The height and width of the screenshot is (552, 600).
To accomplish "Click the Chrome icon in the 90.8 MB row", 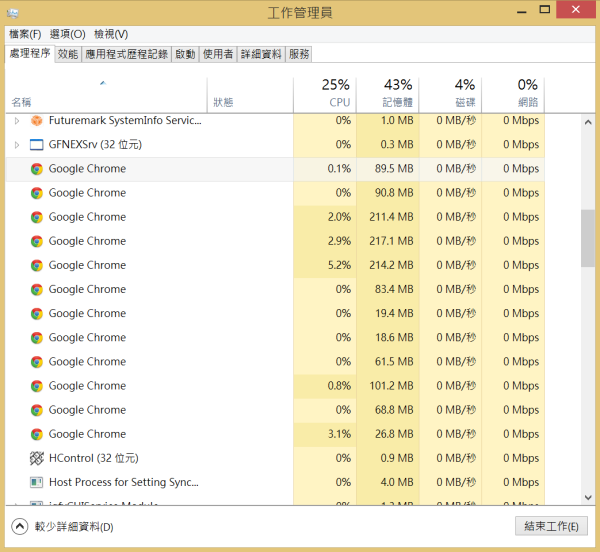I will pos(37,193).
